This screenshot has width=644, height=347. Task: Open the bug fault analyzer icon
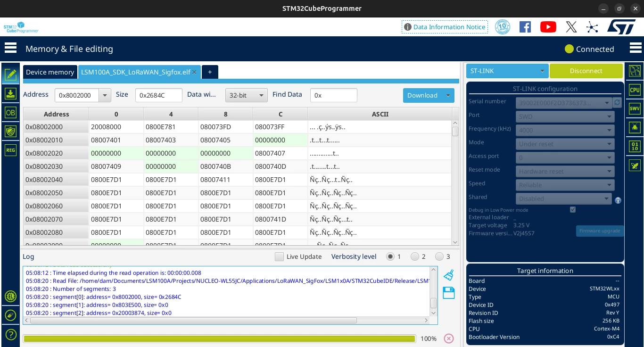click(635, 127)
